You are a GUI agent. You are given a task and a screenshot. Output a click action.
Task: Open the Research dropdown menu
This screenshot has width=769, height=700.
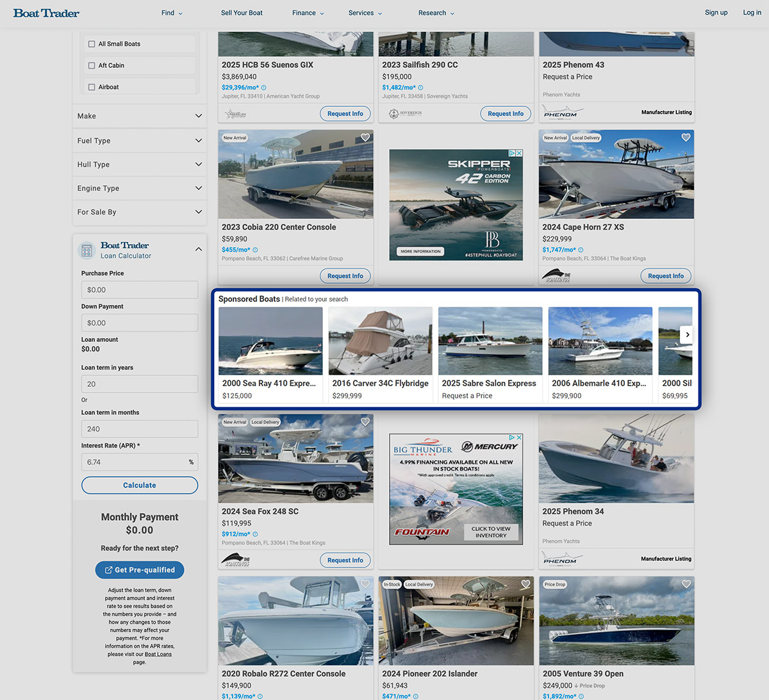coord(436,13)
